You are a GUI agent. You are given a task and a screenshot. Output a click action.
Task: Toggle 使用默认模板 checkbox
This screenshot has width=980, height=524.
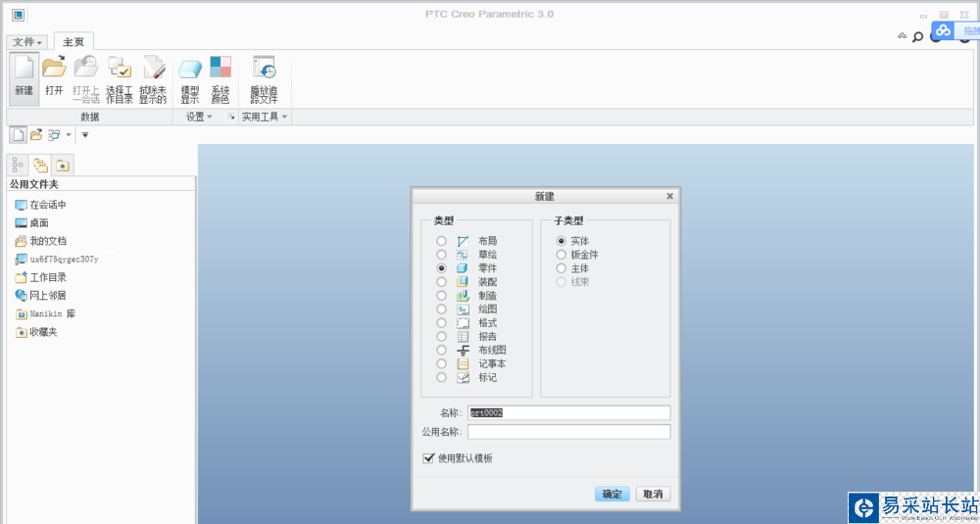click(428, 457)
